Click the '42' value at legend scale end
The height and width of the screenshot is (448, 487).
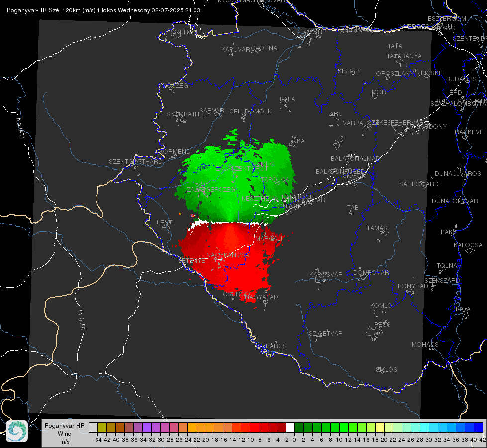[x=482, y=440]
